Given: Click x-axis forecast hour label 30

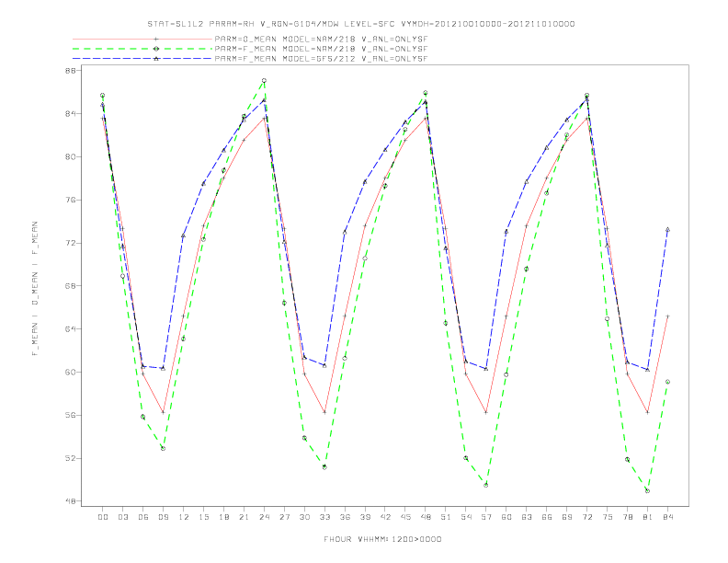Looking at the screenshot, I should [x=304, y=517].
